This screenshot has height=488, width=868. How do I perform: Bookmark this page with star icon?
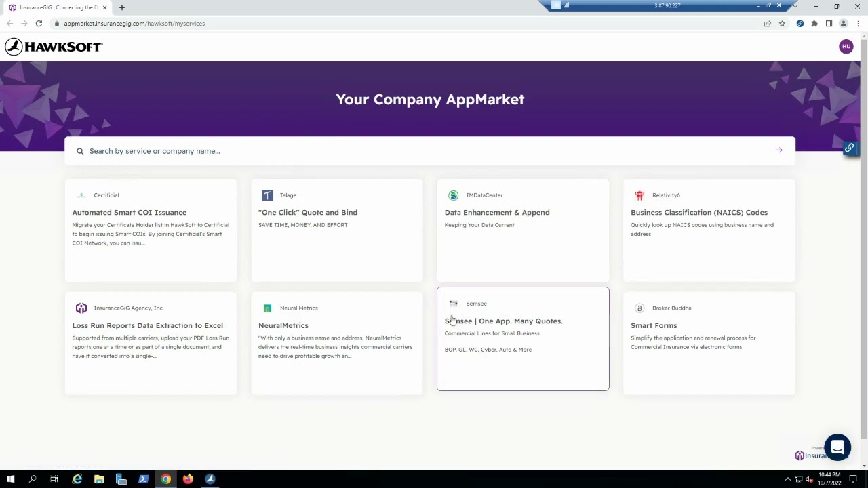[x=782, y=24]
